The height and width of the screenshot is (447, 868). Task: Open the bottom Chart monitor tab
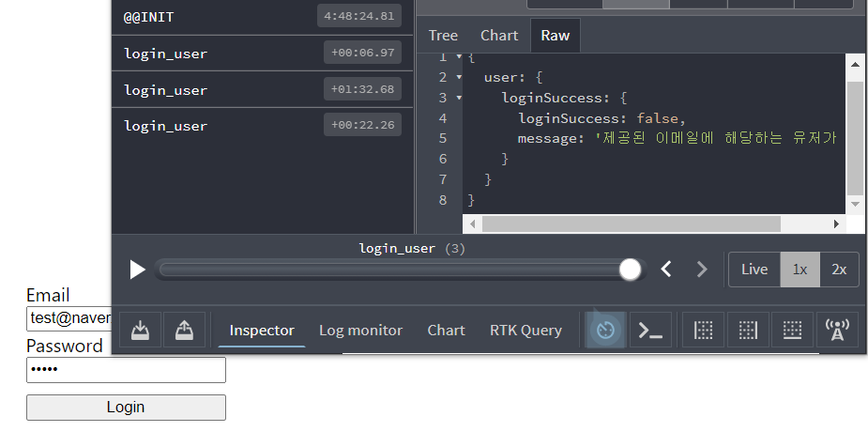(446, 331)
